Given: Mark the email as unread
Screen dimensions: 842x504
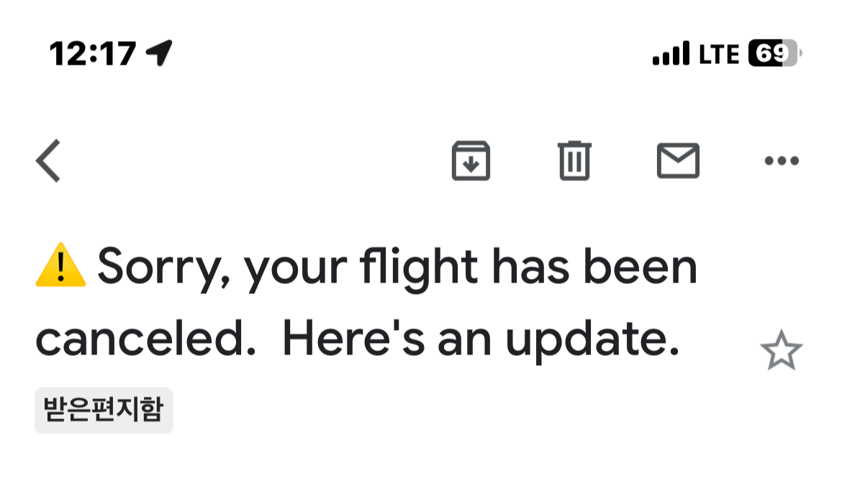Looking at the screenshot, I should coord(678,161).
